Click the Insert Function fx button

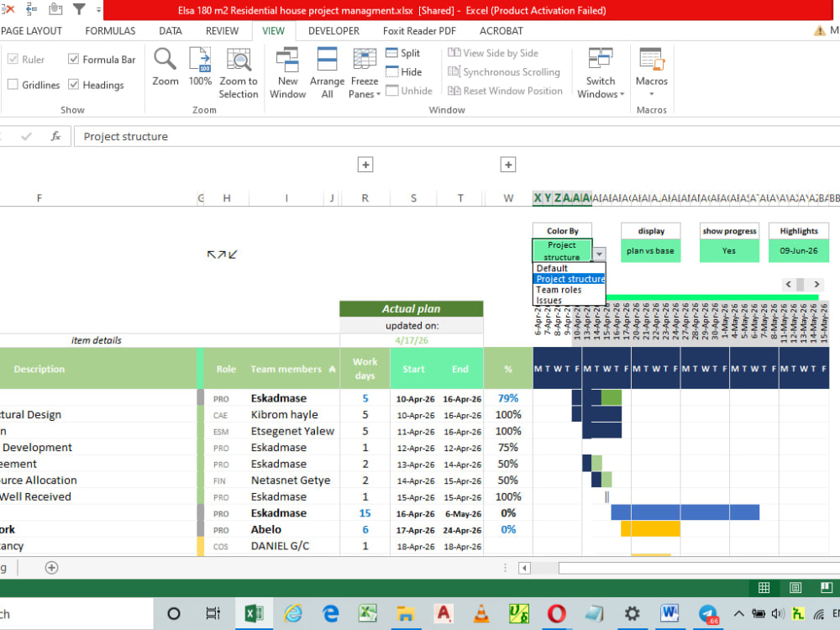[x=55, y=137]
